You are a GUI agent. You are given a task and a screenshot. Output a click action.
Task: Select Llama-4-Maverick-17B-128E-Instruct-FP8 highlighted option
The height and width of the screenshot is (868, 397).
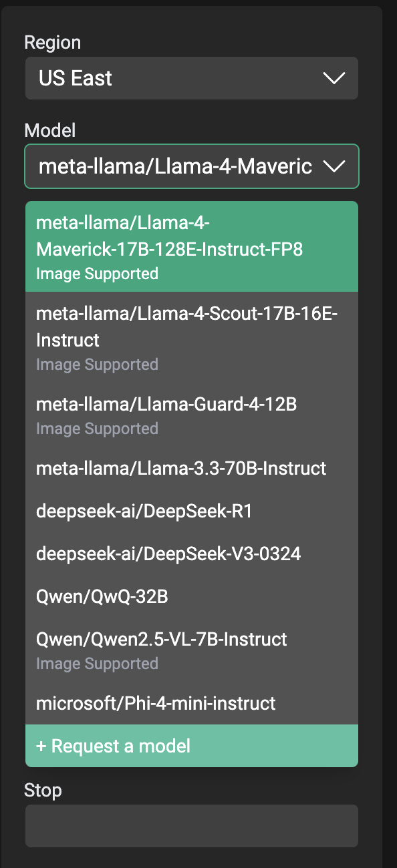[192, 247]
